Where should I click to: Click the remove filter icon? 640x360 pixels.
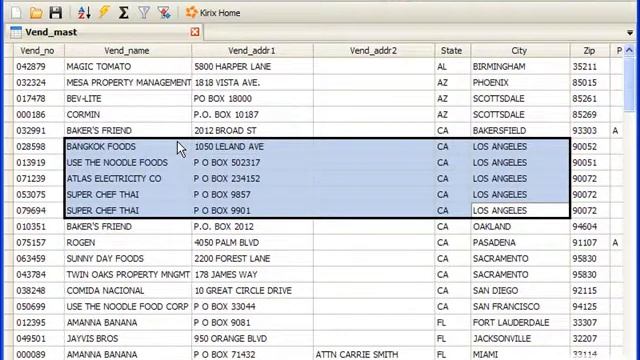tap(164, 13)
